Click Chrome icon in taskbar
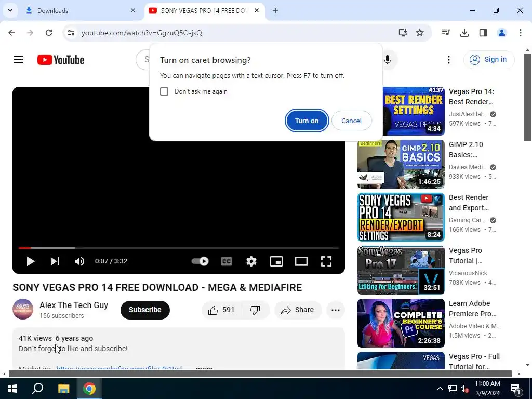 point(89,389)
